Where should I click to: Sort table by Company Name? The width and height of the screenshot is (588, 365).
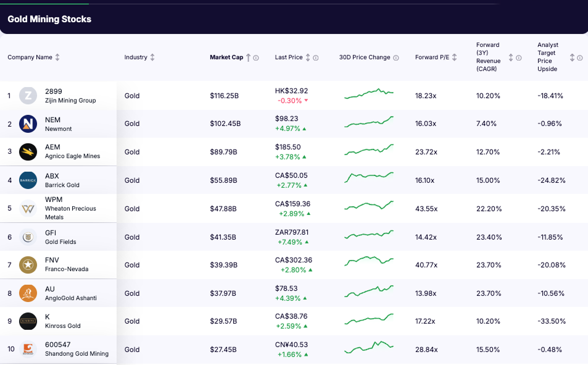click(57, 57)
